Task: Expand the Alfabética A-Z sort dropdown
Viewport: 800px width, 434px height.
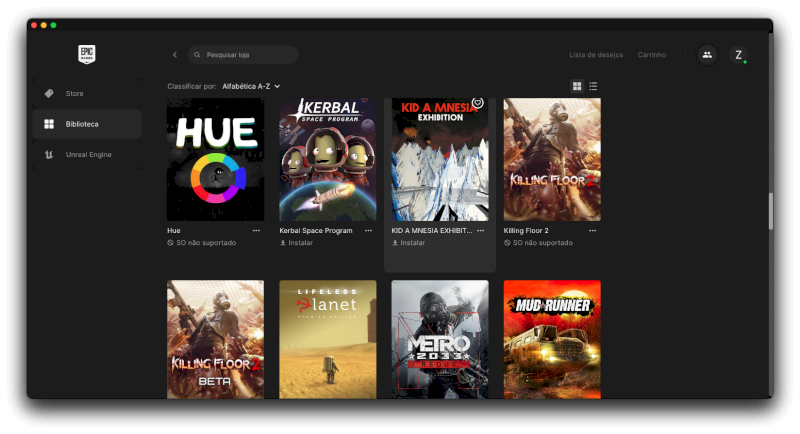Action: coord(251,86)
